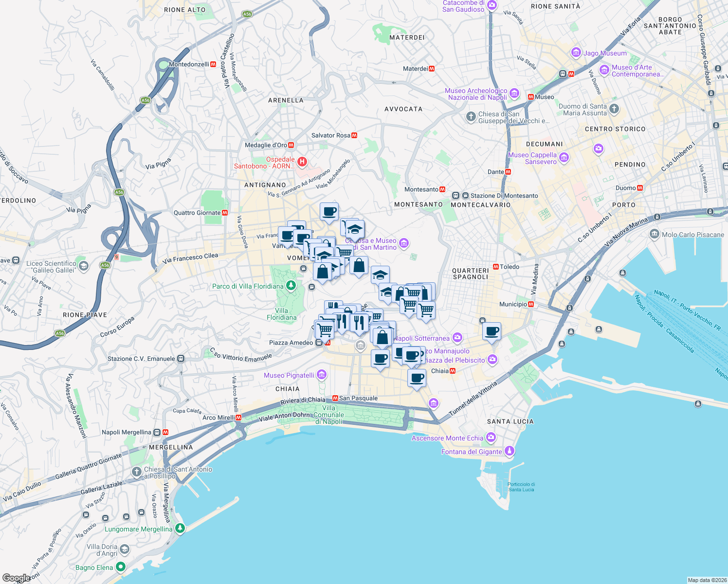Screen dimensions: 728x584
Task: Select the Museo Archeologico Nazionale di Napoli museum icon
Action: click(x=514, y=92)
